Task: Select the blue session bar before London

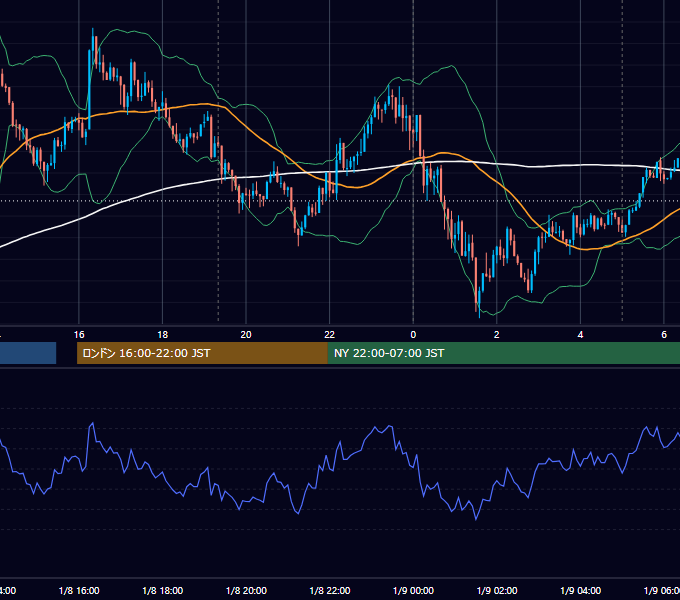Action: 28,353
